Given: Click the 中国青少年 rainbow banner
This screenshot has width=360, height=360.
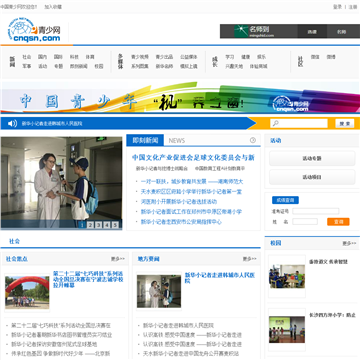Looking at the screenshot, I should pyautogui.click(x=180, y=98).
